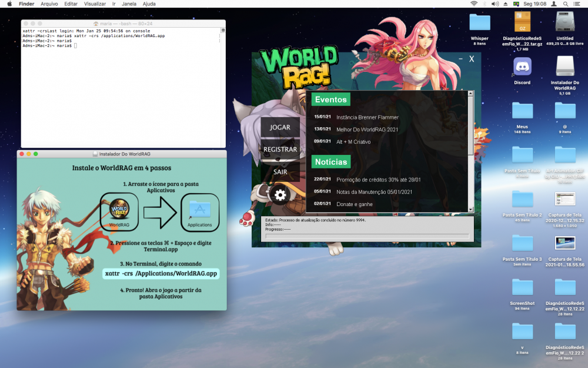
Task: Click the WorldRAG app icon in the installer
Action: coord(119,209)
